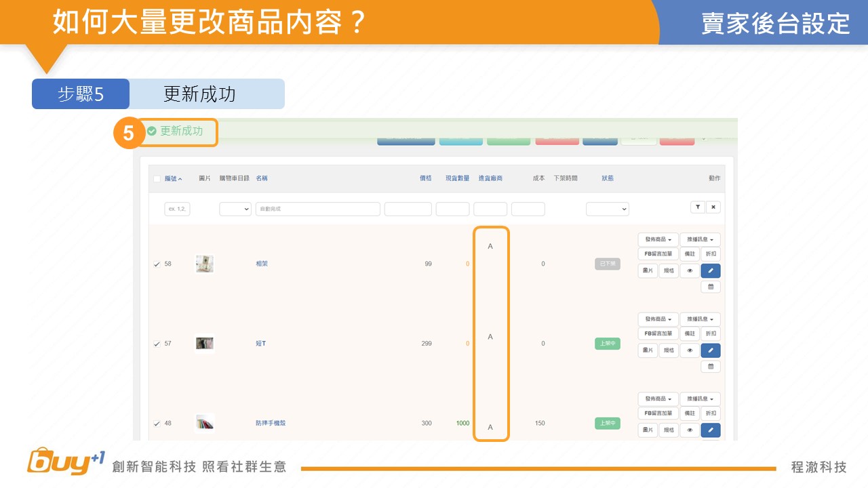868x488 pixels.
Task: Clear filters with the X icon button
Action: point(713,207)
